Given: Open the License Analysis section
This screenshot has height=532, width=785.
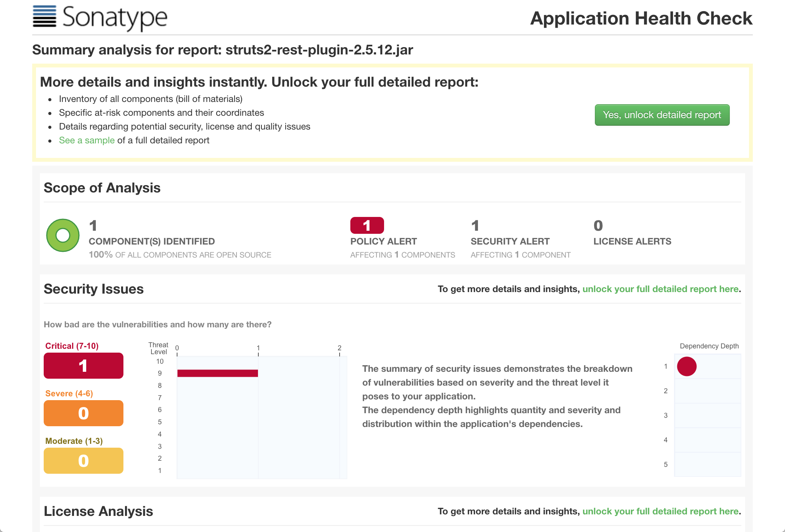Looking at the screenshot, I should 99,511.
